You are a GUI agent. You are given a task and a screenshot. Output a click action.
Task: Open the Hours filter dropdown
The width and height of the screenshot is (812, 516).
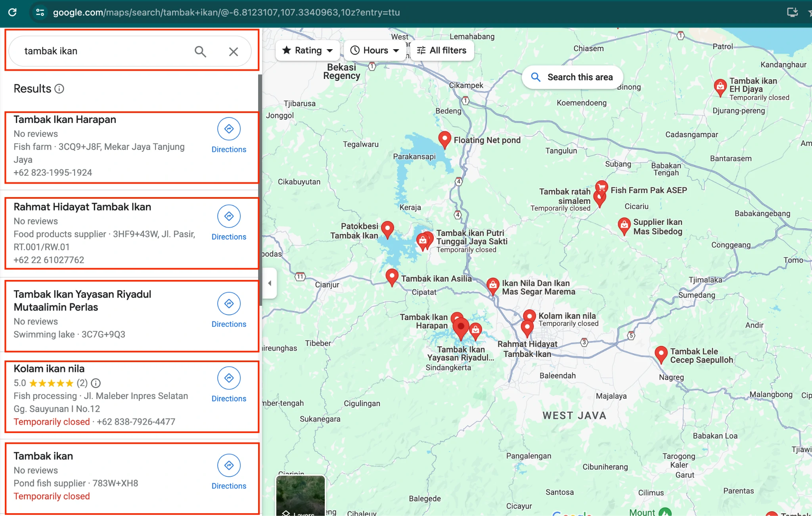[x=375, y=50]
